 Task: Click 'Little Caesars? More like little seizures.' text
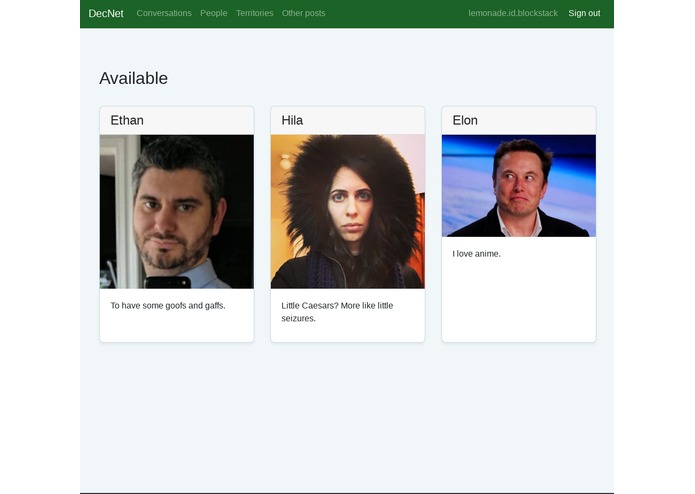pos(337,312)
